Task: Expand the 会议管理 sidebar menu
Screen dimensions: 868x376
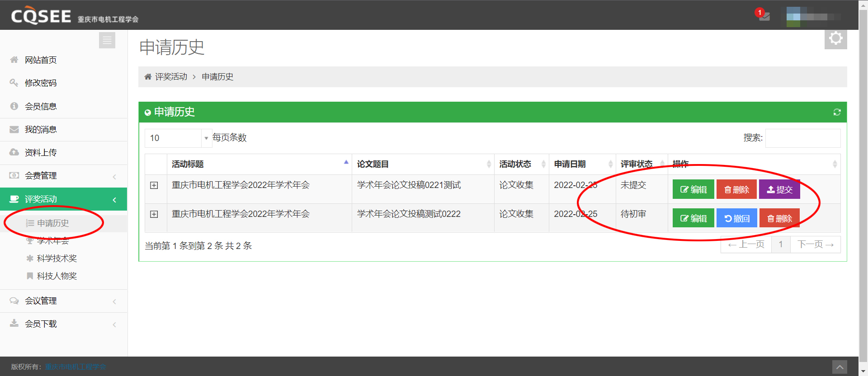Action: click(x=64, y=301)
